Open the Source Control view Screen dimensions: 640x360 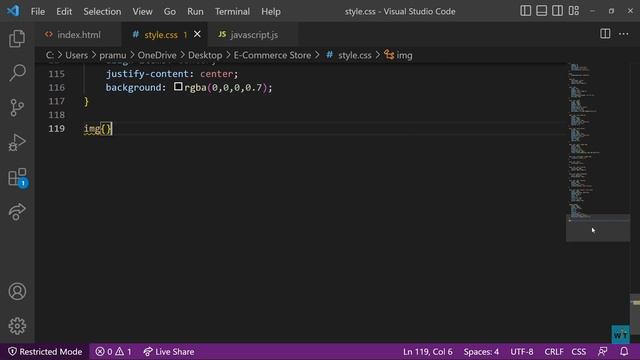coord(17,108)
